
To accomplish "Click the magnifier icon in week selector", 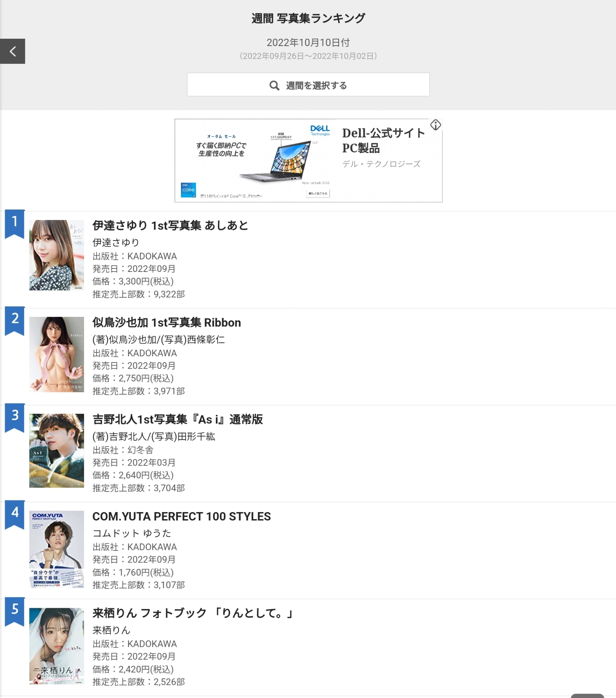I will click(x=274, y=86).
